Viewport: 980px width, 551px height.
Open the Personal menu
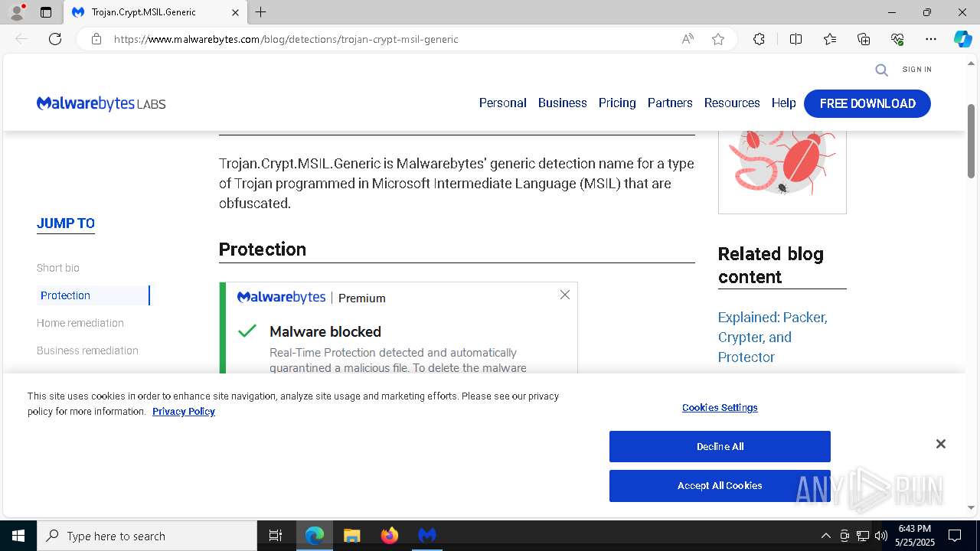pos(502,103)
